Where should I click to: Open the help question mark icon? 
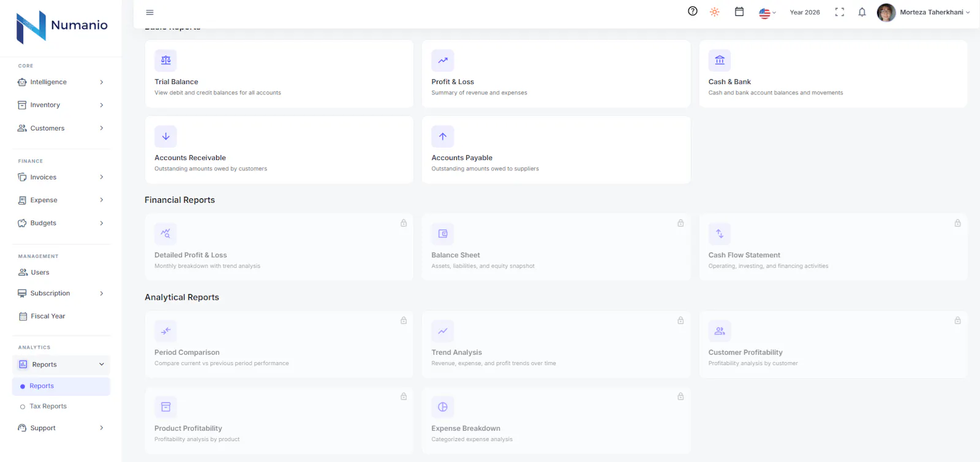point(693,11)
